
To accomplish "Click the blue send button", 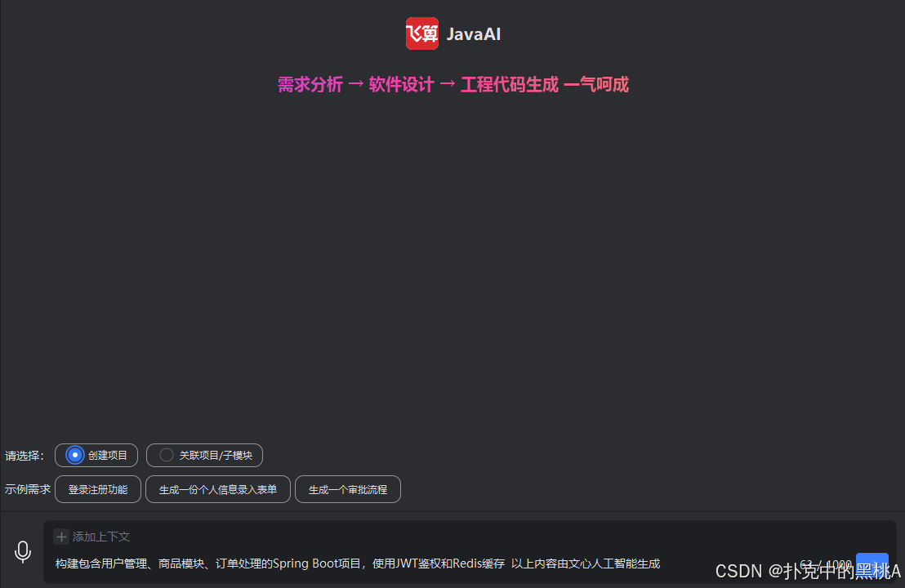I will click(x=872, y=565).
